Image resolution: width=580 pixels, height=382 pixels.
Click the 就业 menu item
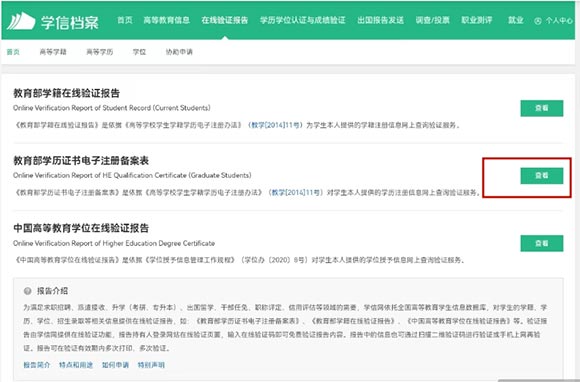[x=516, y=20]
